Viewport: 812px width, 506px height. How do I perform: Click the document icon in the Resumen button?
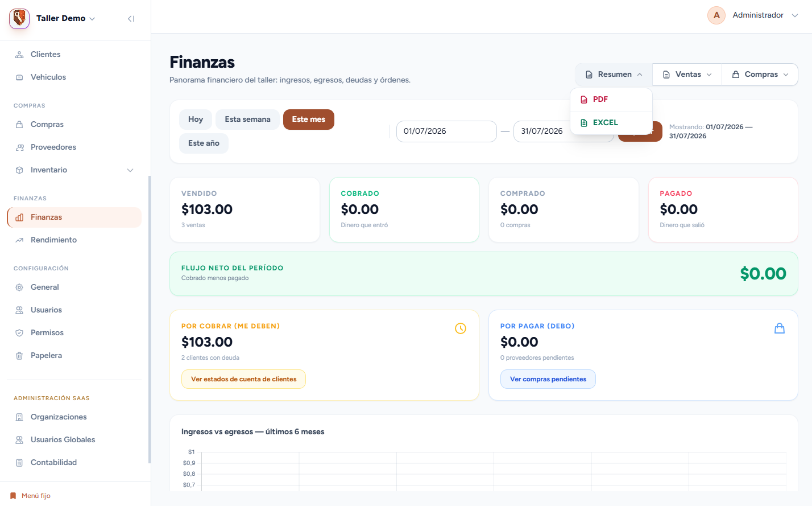click(x=589, y=75)
